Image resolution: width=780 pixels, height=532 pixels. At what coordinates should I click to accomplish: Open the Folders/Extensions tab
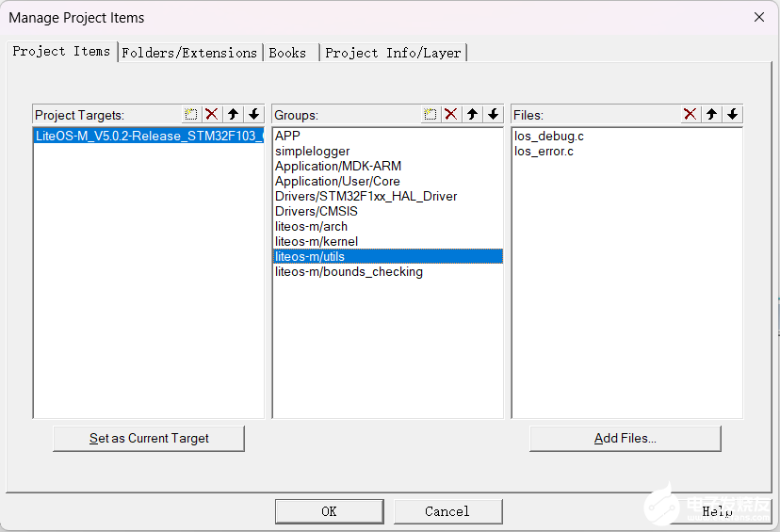click(x=189, y=53)
